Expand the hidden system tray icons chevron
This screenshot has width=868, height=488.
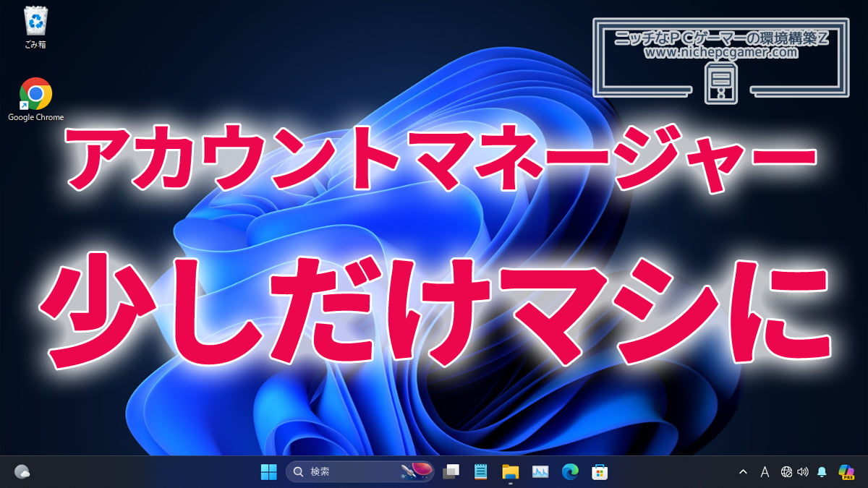coord(743,472)
